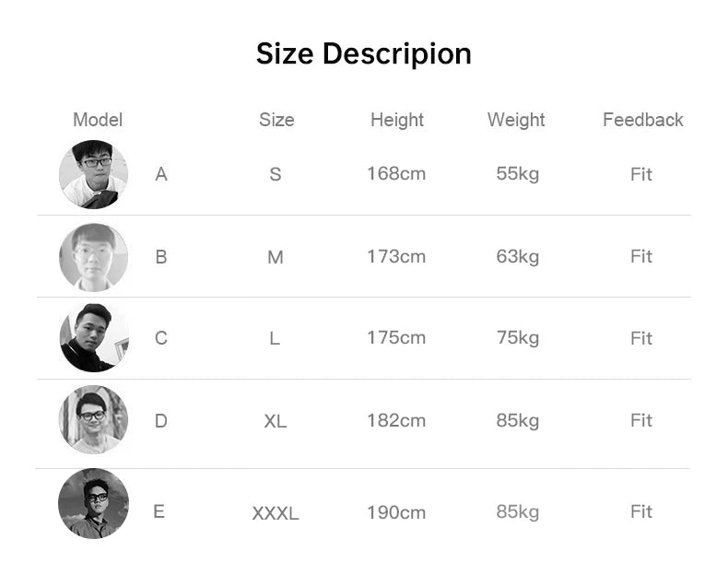This screenshot has width=728, height=586.
Task: Click Model E's circular photo
Action: point(93,503)
